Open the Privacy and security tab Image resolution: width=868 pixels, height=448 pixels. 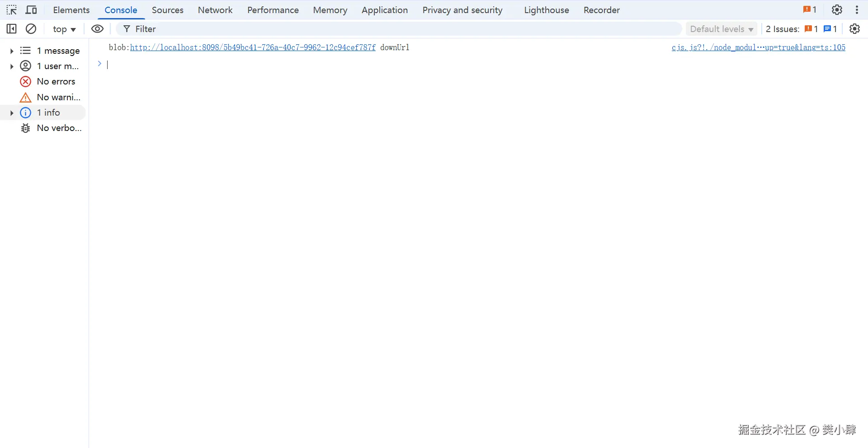coord(462,10)
